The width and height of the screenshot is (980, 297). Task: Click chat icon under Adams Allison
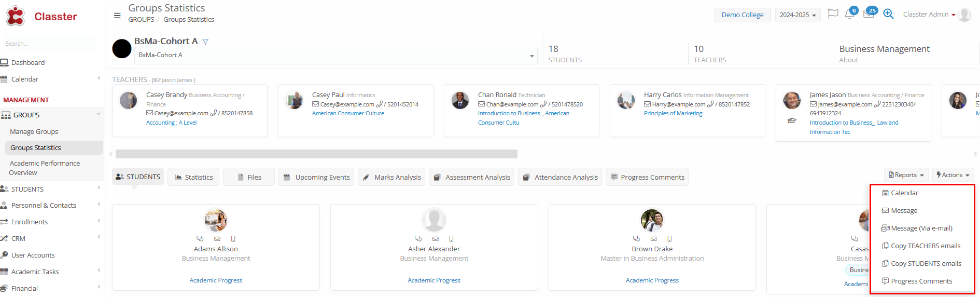[201, 239]
